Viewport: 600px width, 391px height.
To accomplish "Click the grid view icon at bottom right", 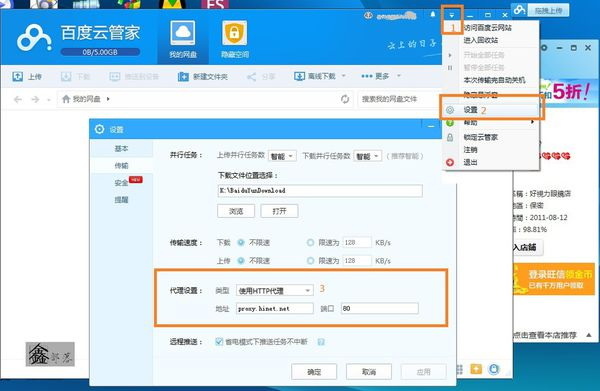I will (460, 369).
